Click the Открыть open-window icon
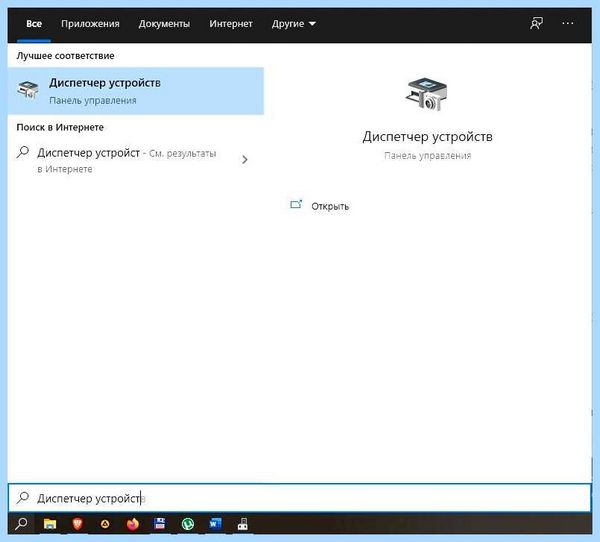 (x=296, y=205)
